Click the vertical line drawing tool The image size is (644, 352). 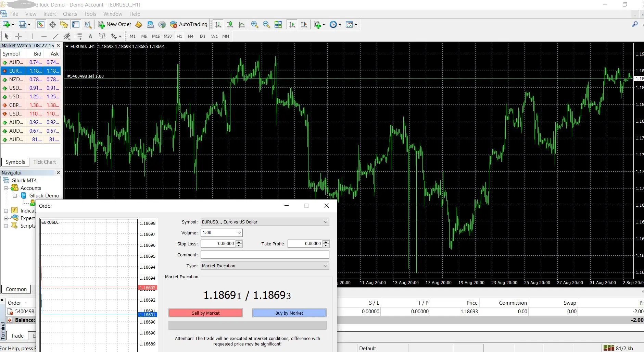(32, 36)
